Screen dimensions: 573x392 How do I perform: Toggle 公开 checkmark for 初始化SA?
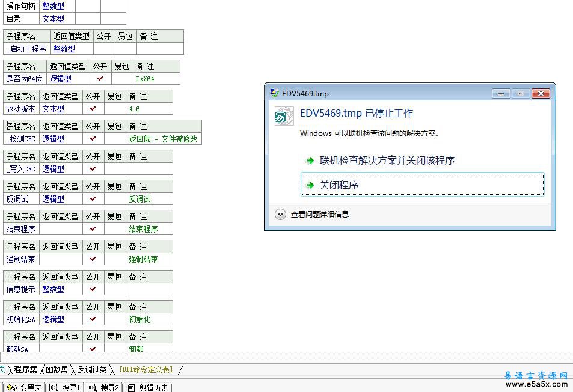pos(93,319)
